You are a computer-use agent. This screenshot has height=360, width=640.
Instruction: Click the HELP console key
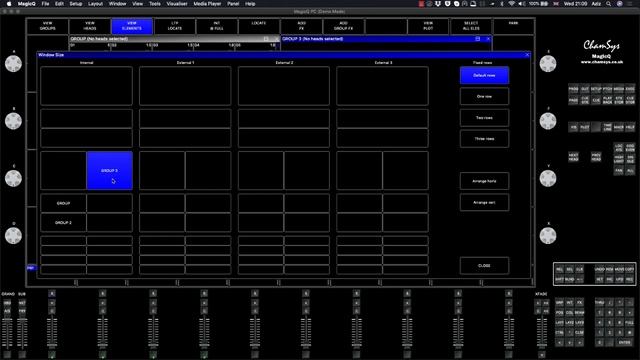tap(630, 127)
